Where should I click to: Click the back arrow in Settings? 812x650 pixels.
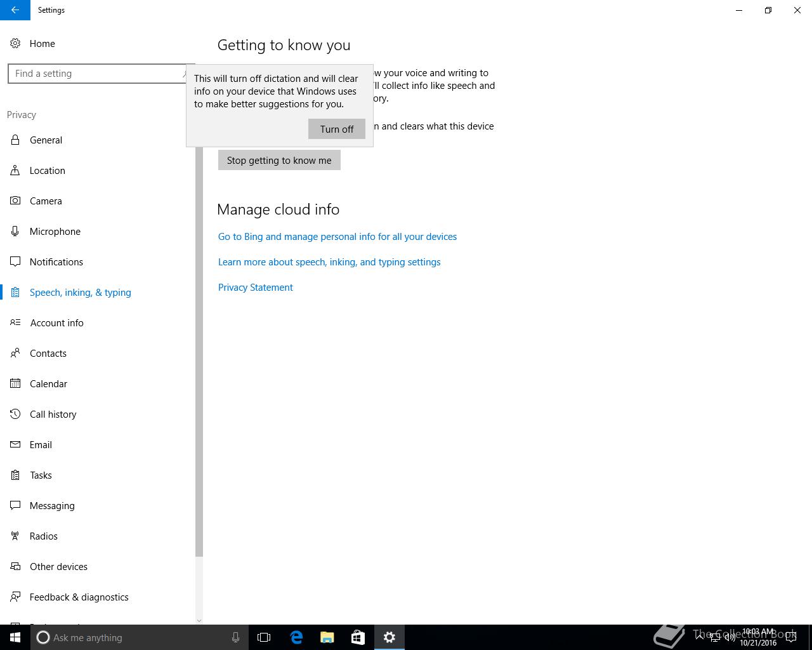pyautogui.click(x=15, y=10)
